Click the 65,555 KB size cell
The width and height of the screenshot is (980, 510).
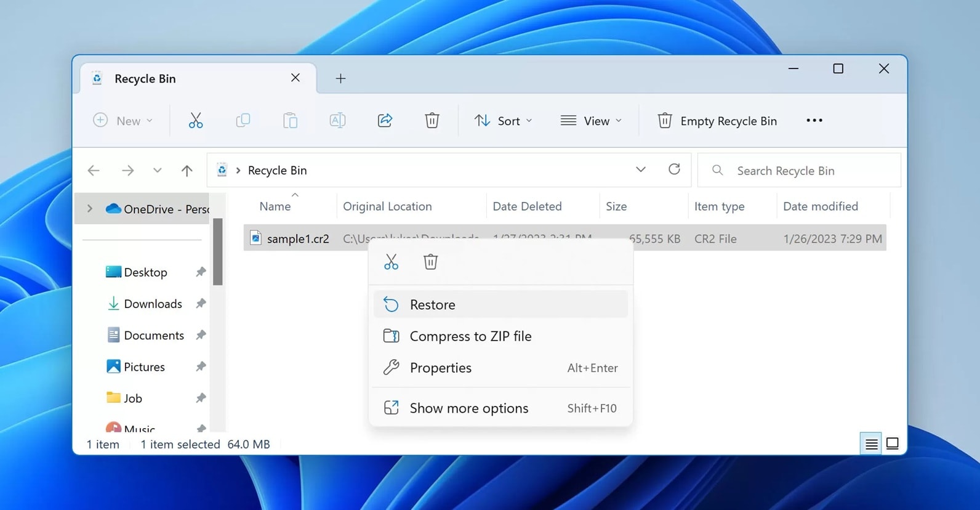(x=655, y=239)
